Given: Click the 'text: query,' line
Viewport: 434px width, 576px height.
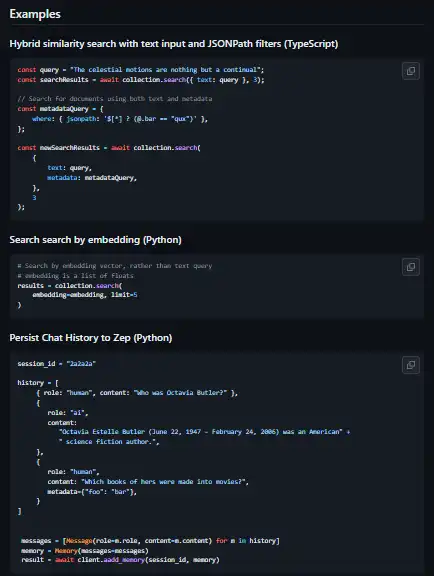Looking at the screenshot, I should pyautogui.click(x=69, y=168).
